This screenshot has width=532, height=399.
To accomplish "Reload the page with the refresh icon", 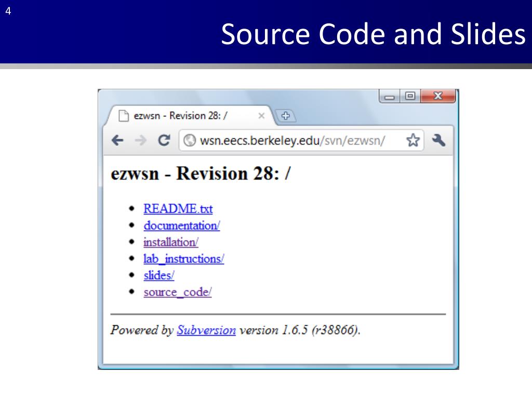I will [x=164, y=140].
